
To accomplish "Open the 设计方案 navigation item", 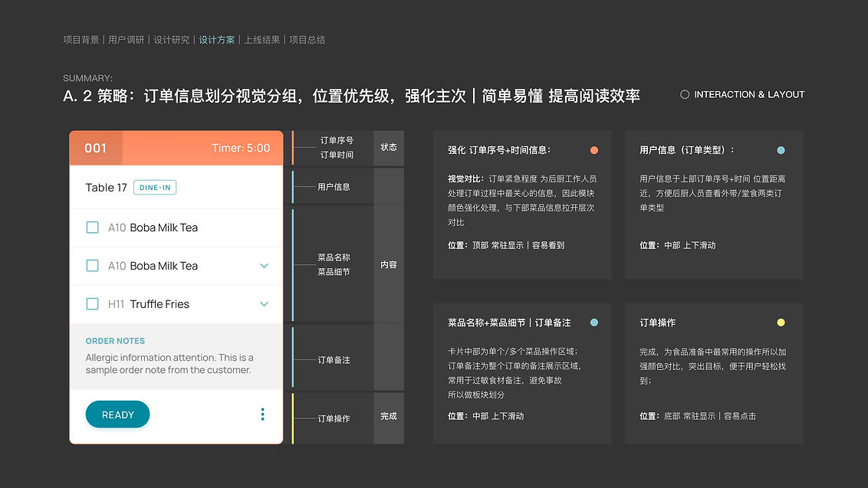I will (x=217, y=39).
